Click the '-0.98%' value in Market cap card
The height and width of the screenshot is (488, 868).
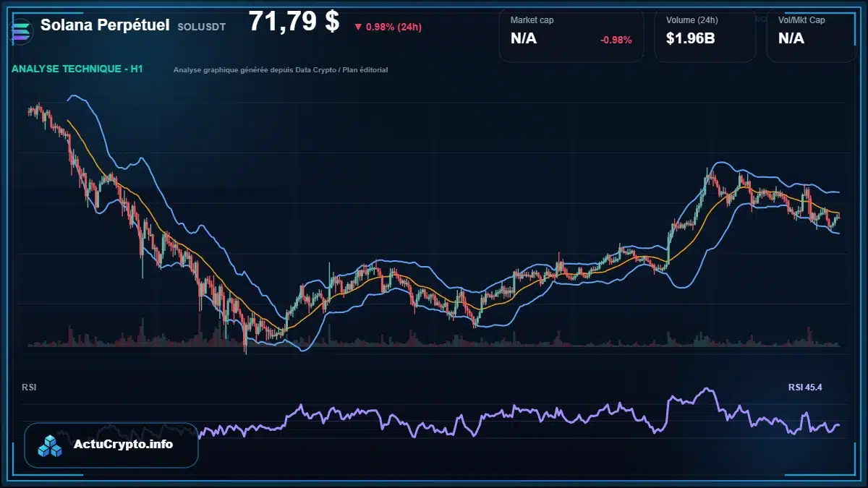616,40
